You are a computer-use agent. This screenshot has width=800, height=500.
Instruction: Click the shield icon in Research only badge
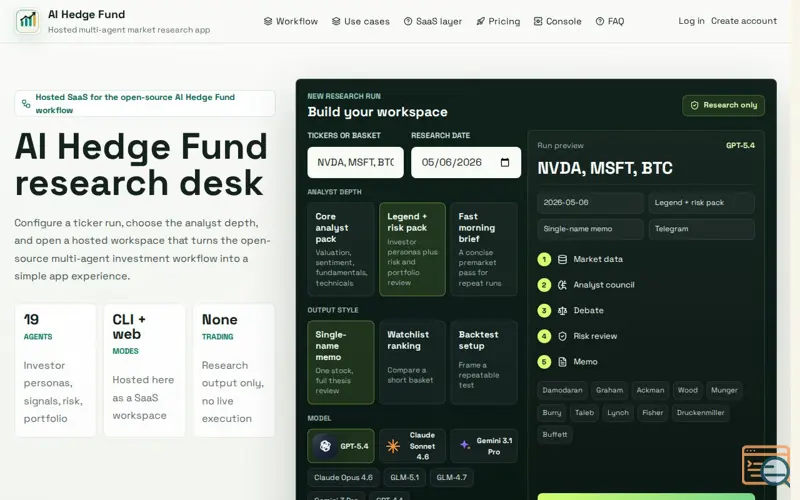coord(694,105)
